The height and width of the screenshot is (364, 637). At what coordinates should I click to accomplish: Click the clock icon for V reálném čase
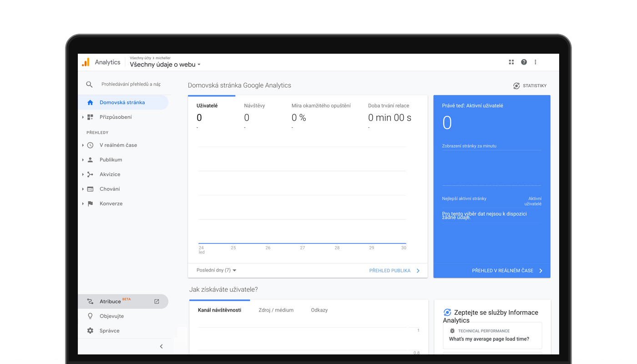pos(90,145)
